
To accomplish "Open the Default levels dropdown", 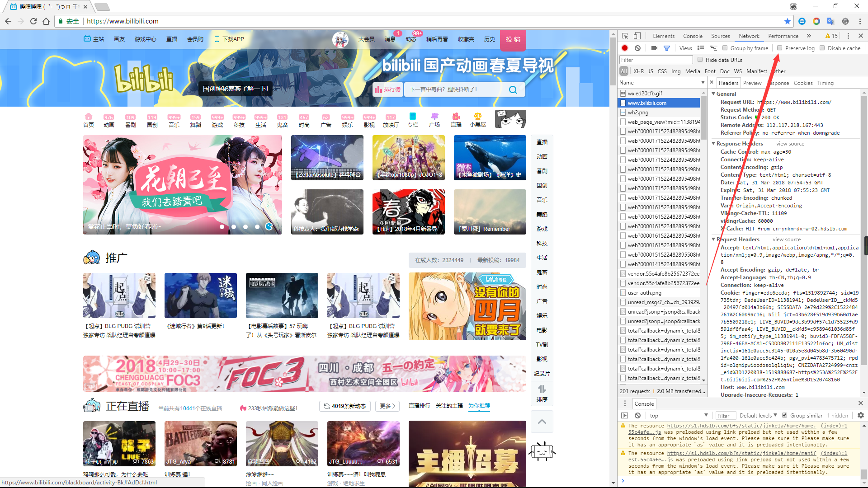I will (x=758, y=416).
